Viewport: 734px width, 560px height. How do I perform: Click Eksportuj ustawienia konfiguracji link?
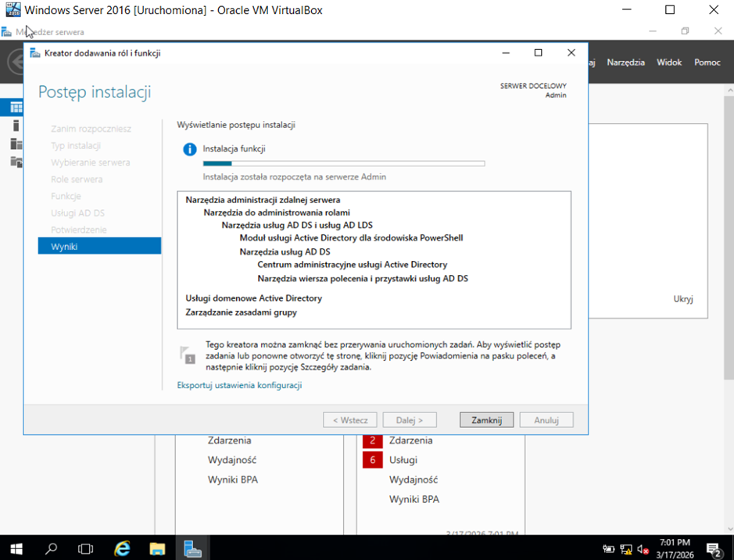pos(239,385)
